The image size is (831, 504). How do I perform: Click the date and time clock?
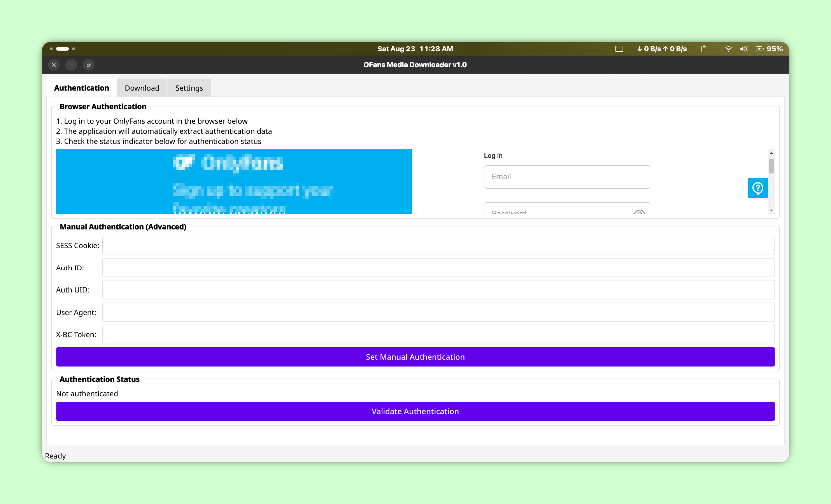point(415,49)
